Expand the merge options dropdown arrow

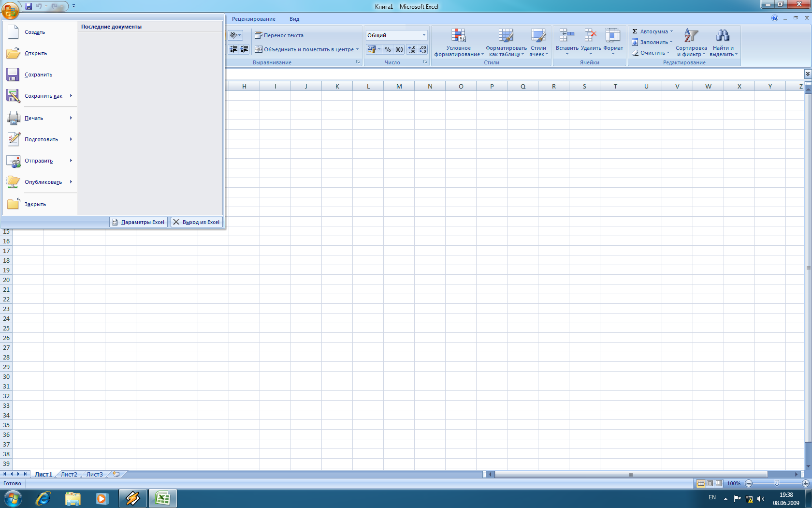point(358,49)
